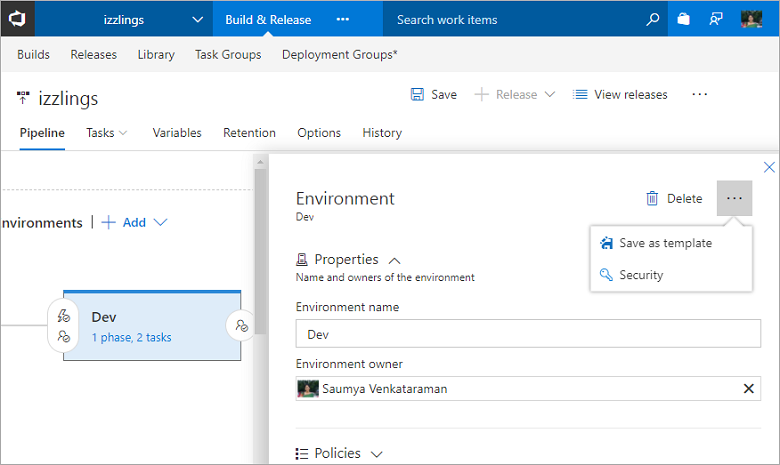Switch to the Variables tab
The width and height of the screenshot is (780, 465).
[x=177, y=132]
